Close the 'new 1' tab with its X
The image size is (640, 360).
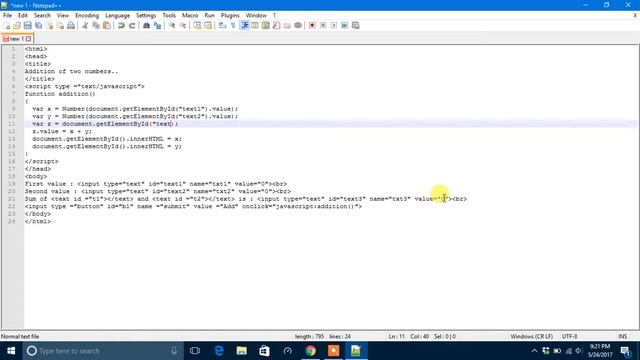coord(28,39)
